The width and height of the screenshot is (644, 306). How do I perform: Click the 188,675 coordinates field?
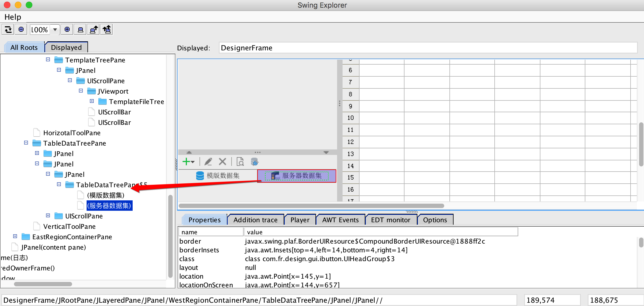point(615,300)
